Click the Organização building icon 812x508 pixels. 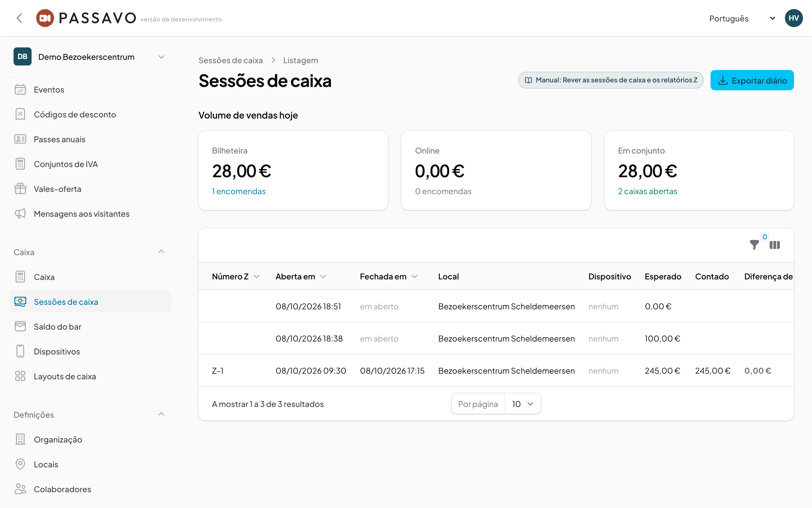click(20, 439)
